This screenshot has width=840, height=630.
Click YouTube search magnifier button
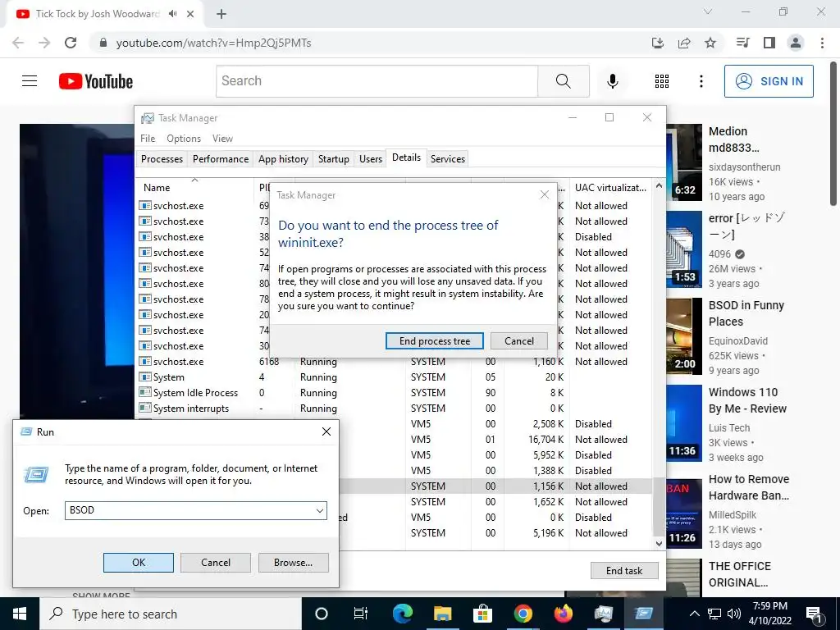click(x=563, y=81)
